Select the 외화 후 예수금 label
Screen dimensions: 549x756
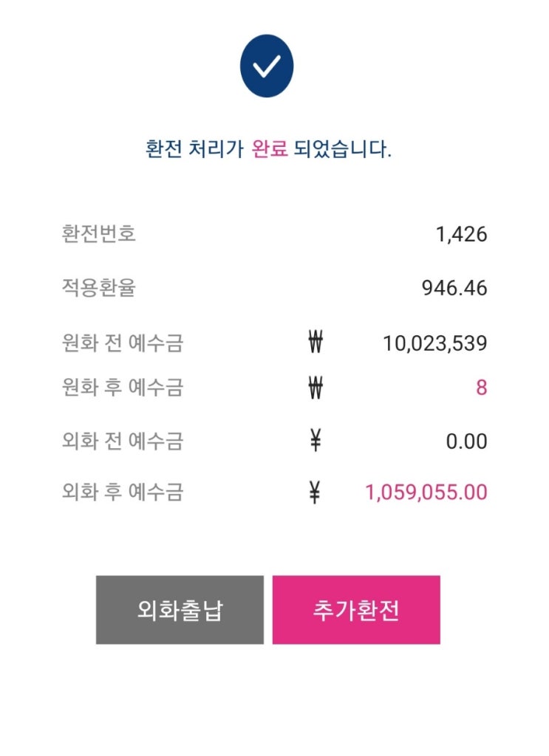[123, 492]
